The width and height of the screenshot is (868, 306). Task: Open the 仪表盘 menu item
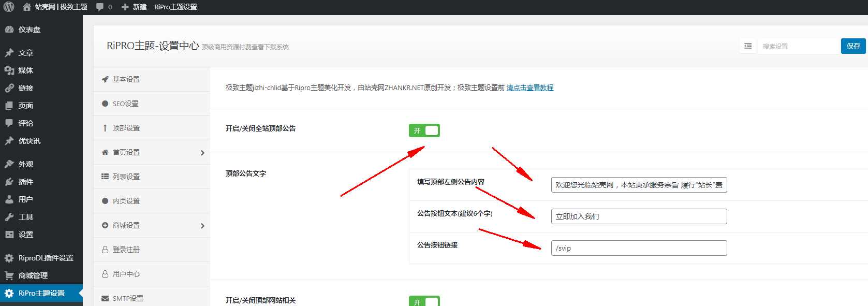(41, 30)
